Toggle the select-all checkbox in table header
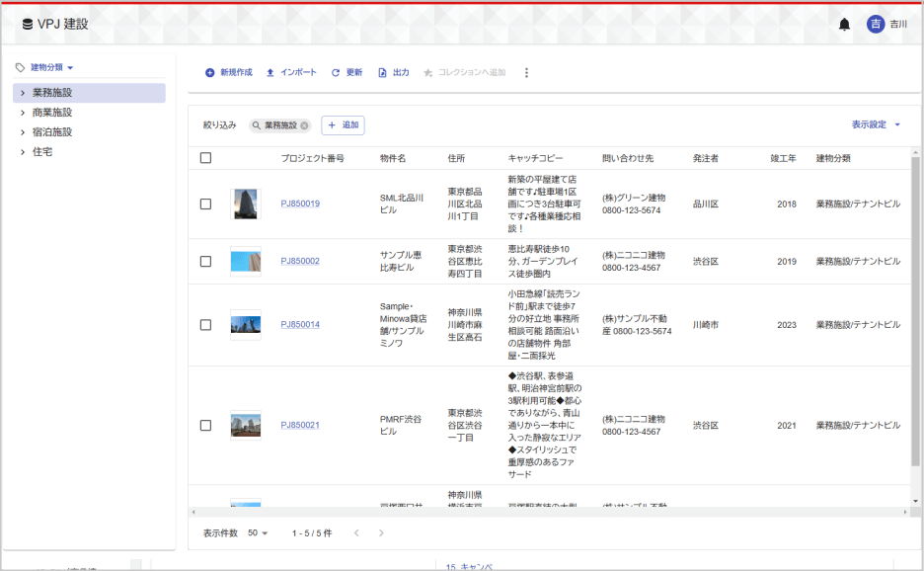This screenshot has width=924, height=571. click(x=205, y=156)
